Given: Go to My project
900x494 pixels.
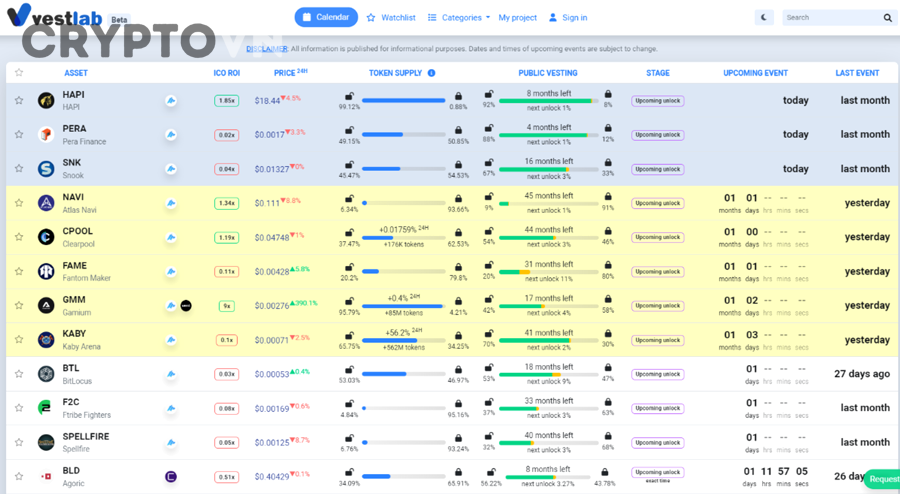Looking at the screenshot, I should [x=517, y=18].
